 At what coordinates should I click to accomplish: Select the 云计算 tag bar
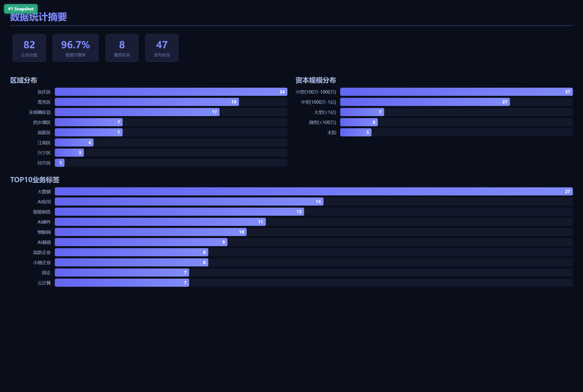122,283
